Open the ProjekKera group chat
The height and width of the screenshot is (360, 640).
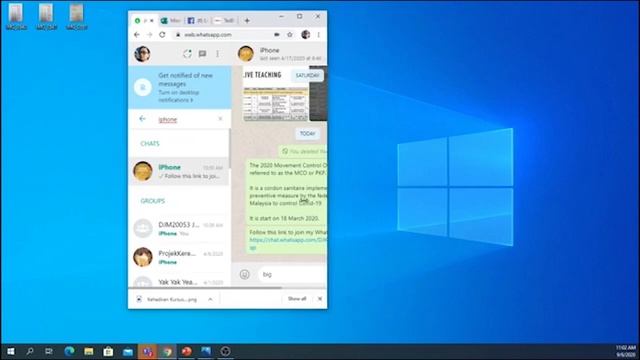[x=179, y=257]
